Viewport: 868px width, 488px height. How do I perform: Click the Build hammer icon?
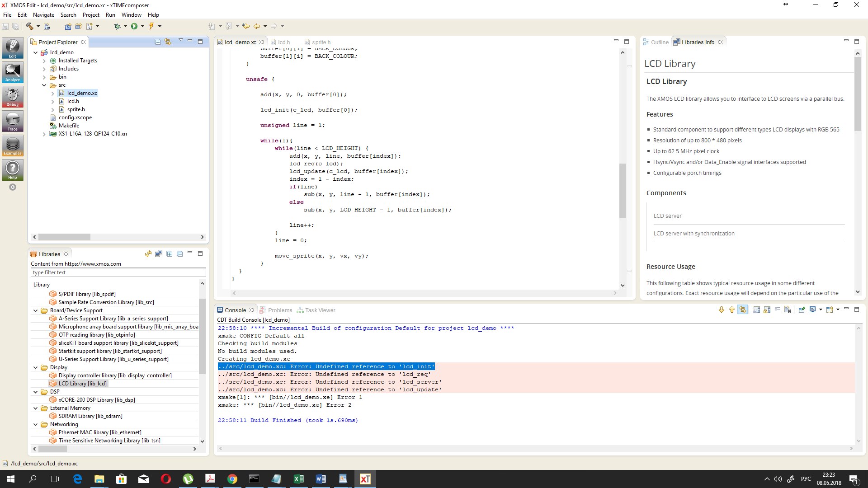(x=30, y=26)
